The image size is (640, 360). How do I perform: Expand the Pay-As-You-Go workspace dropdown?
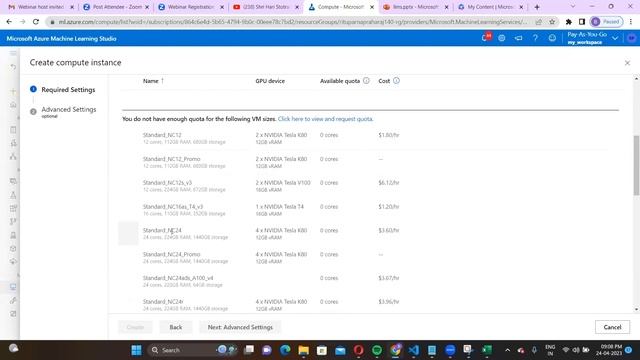pyautogui.click(x=615, y=38)
